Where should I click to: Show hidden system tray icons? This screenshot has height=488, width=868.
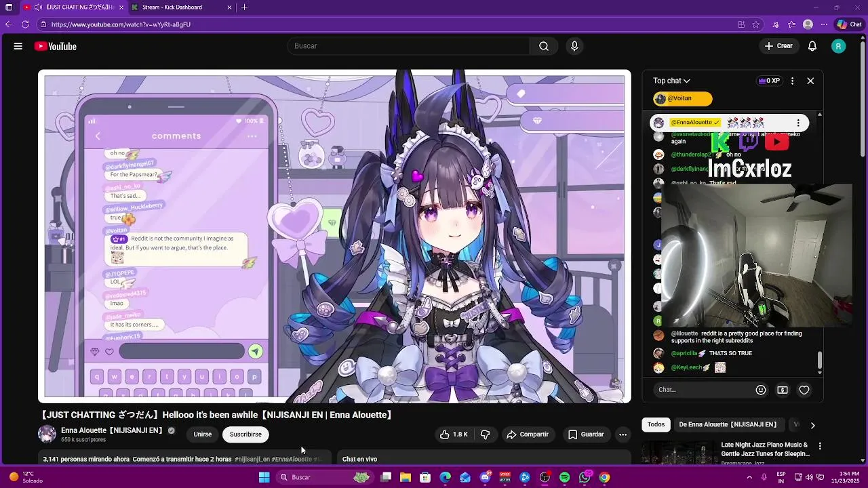pos(749,478)
